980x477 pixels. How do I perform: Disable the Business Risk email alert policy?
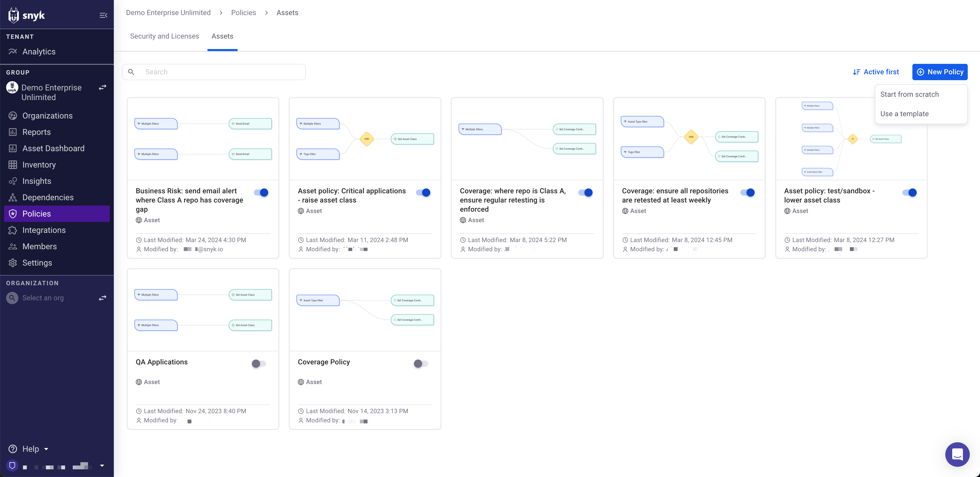(x=261, y=193)
